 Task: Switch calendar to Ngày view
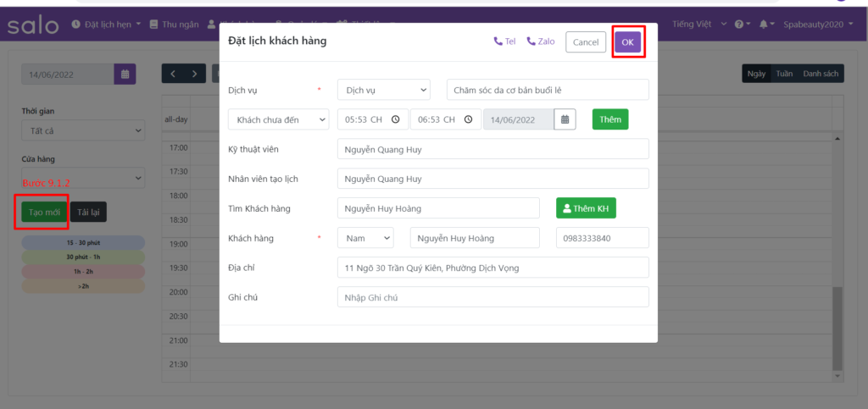[x=756, y=74]
